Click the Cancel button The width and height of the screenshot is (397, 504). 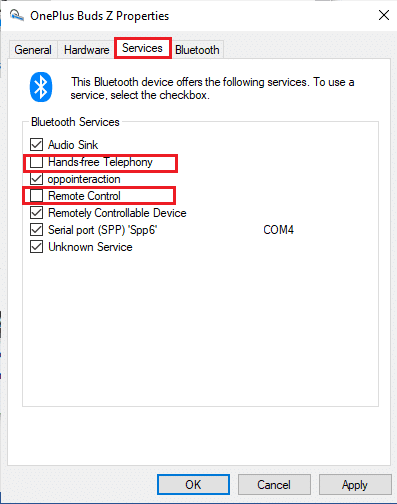tap(274, 484)
